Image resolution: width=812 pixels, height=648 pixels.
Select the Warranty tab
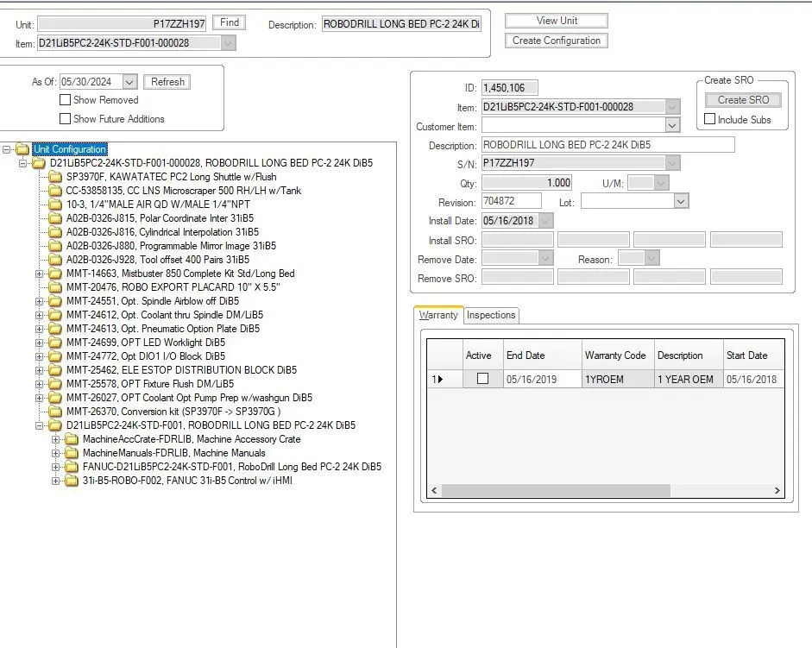coord(438,315)
